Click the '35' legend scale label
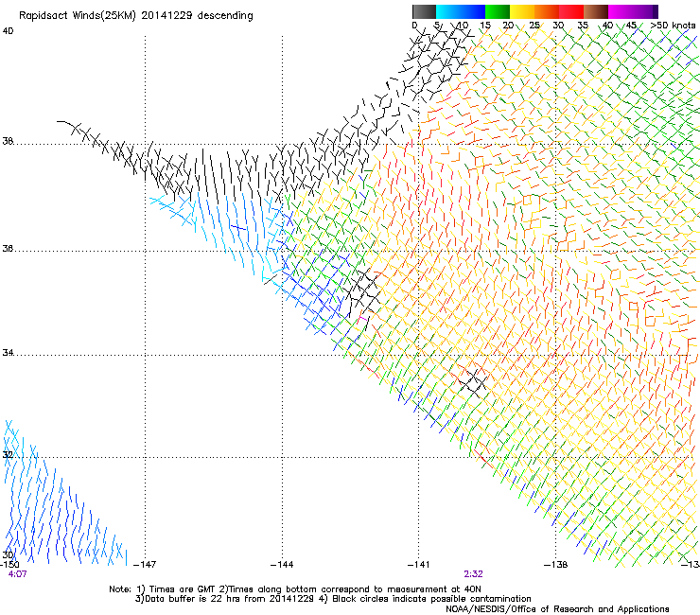 pyautogui.click(x=583, y=26)
